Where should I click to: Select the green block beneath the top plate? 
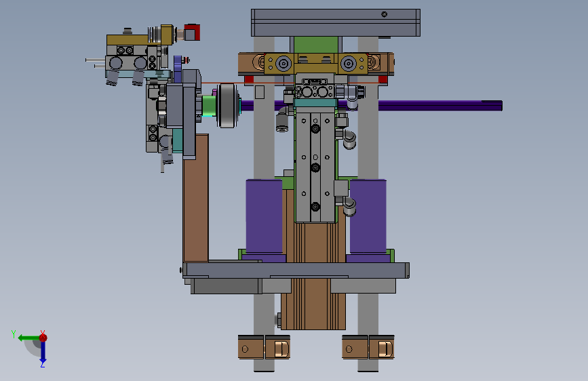click(x=316, y=45)
